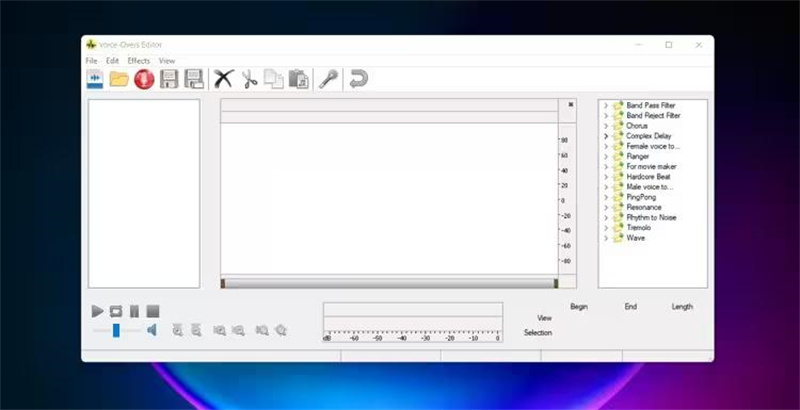Expand the Male voice to... node
This screenshot has height=410, width=800.
tap(606, 187)
